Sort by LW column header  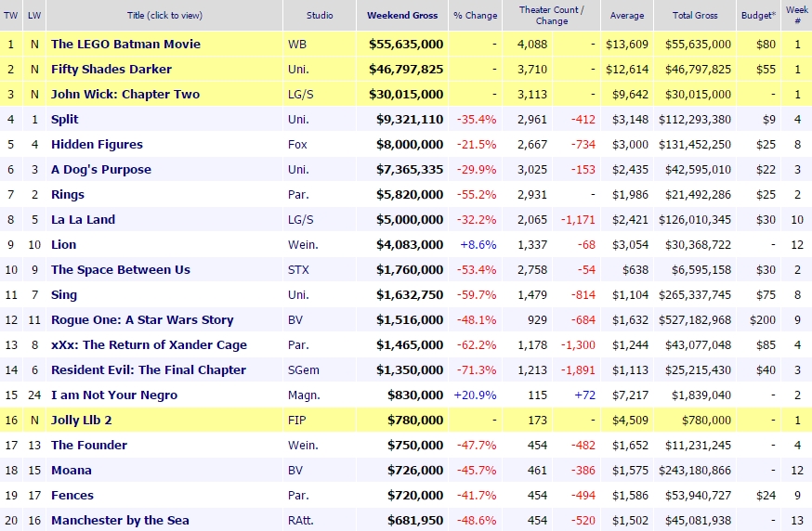34,16
